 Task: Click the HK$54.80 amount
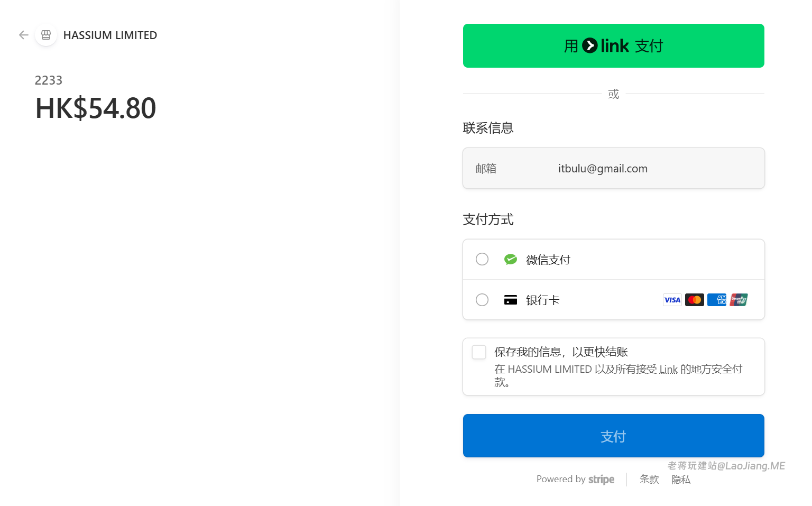pos(96,108)
